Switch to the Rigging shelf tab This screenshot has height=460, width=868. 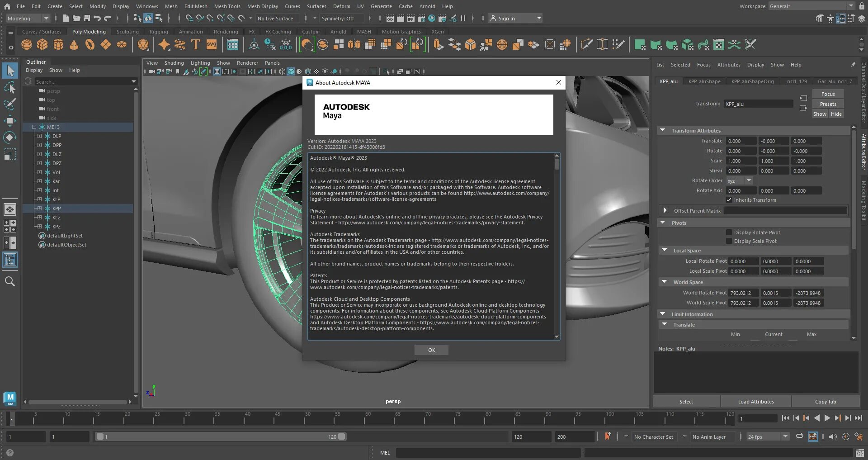coord(159,32)
